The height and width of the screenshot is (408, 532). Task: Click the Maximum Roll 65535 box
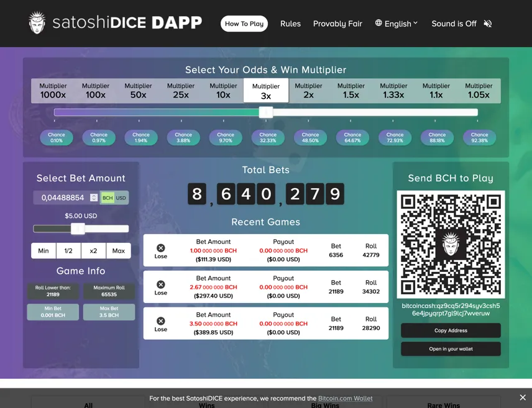coord(109,291)
